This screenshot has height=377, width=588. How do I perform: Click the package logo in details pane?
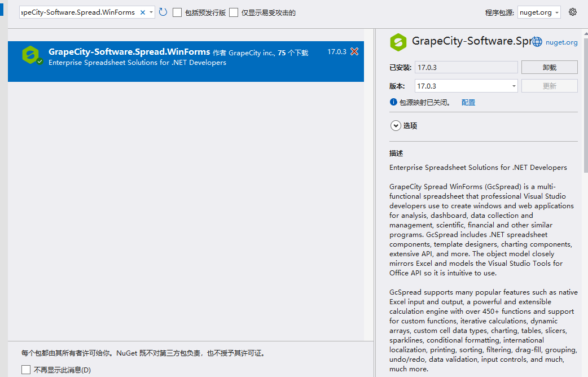[x=398, y=42]
